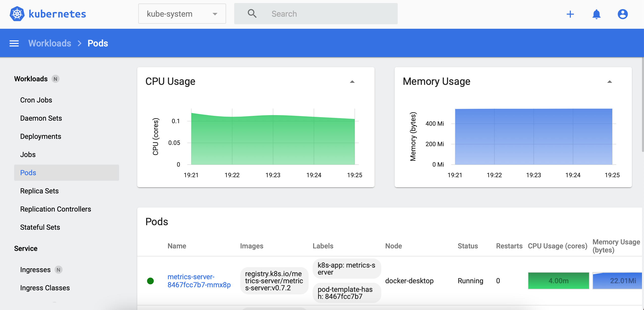Open the kubernetes home text link

point(57,14)
